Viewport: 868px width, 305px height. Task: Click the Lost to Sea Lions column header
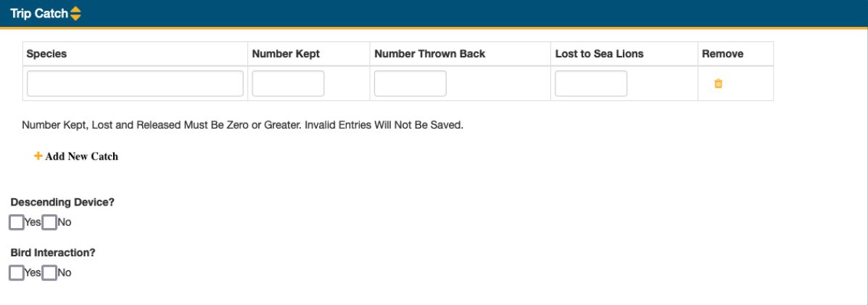click(599, 54)
